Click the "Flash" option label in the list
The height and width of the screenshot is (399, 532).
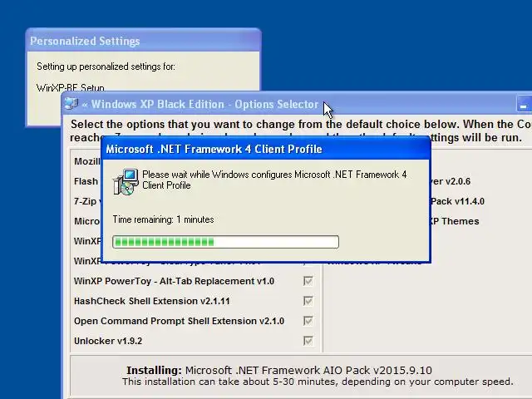pyautogui.click(x=86, y=181)
